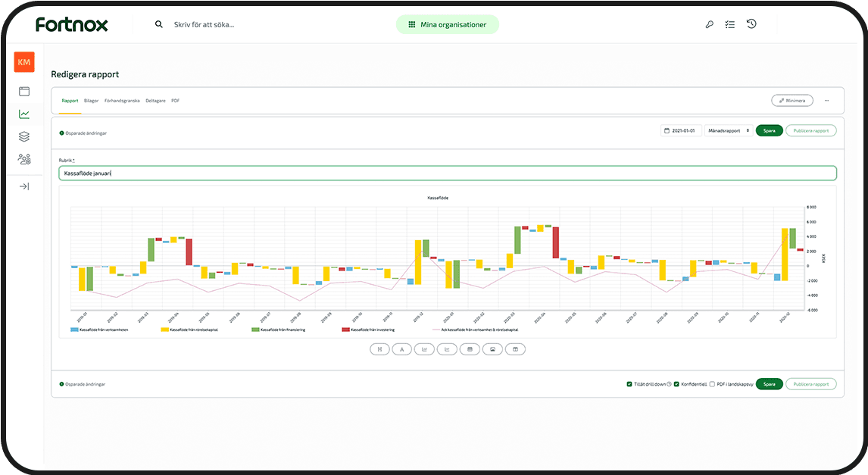Screen dimensions: 868x475
Task: Open the date picker showing 2021-01-01
Action: pyautogui.click(x=681, y=131)
